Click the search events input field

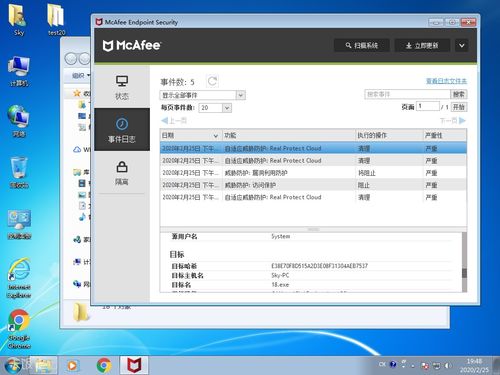[407, 94]
